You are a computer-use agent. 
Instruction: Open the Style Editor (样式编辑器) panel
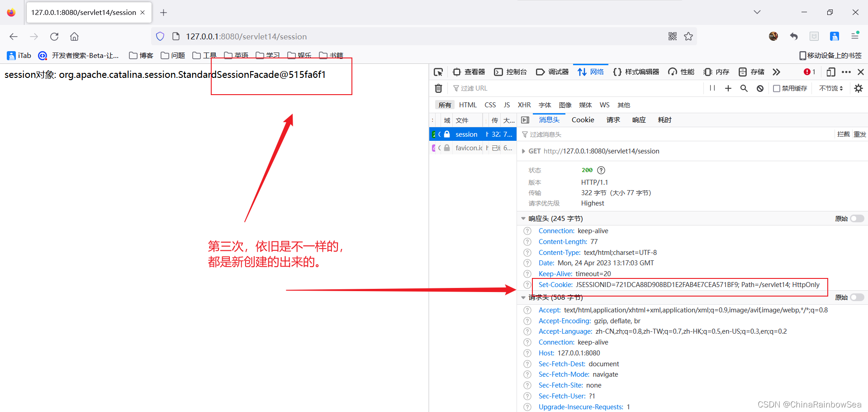[x=636, y=72]
